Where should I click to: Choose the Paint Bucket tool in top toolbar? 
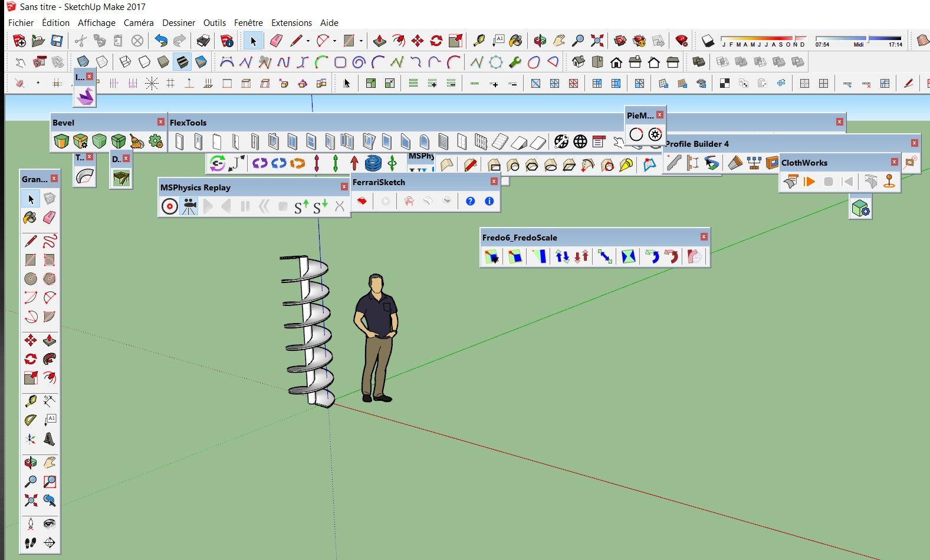[x=515, y=41]
